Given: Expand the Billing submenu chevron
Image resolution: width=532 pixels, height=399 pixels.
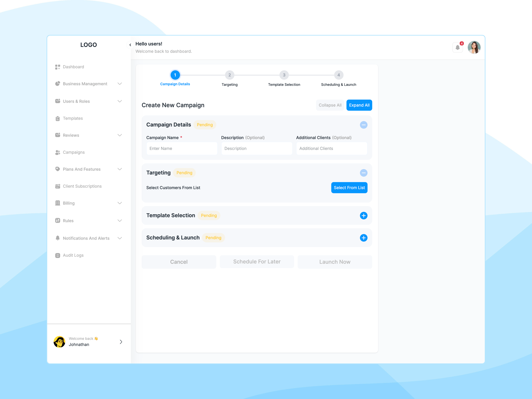Looking at the screenshot, I should click(x=120, y=203).
